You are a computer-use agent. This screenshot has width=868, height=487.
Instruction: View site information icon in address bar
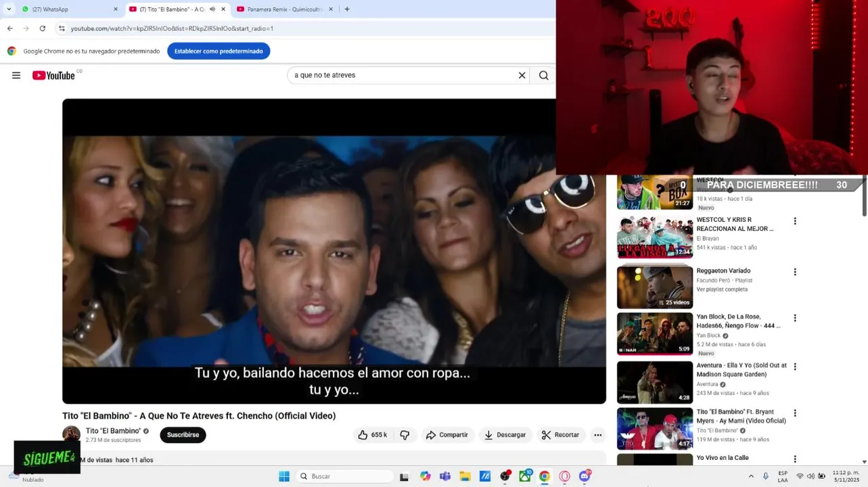click(62, 28)
